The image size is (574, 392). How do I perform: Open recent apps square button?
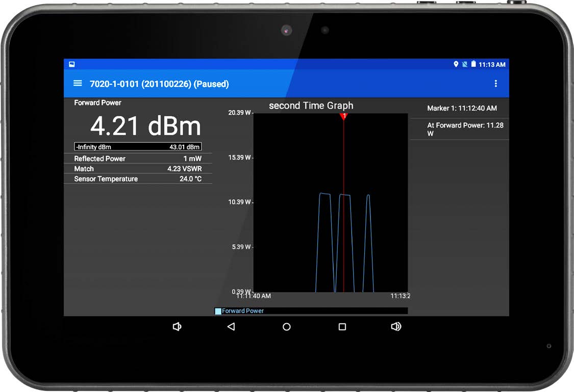coord(342,327)
